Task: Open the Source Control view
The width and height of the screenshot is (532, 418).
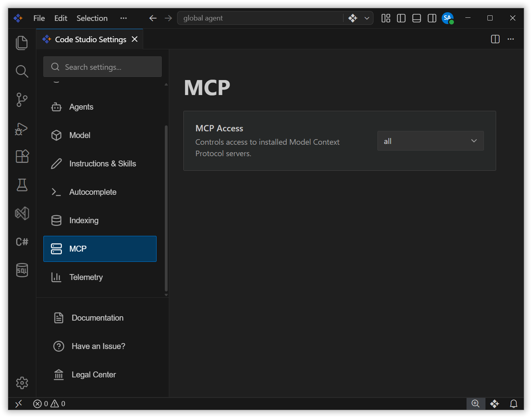Action: tap(22, 100)
